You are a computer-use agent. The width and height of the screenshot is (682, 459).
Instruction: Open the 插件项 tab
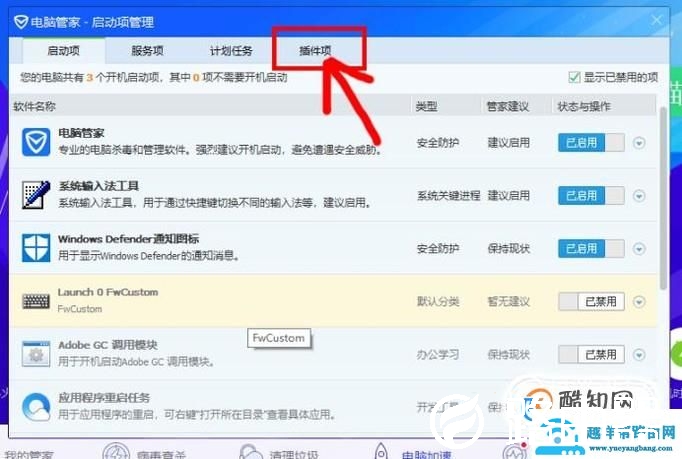[315, 51]
